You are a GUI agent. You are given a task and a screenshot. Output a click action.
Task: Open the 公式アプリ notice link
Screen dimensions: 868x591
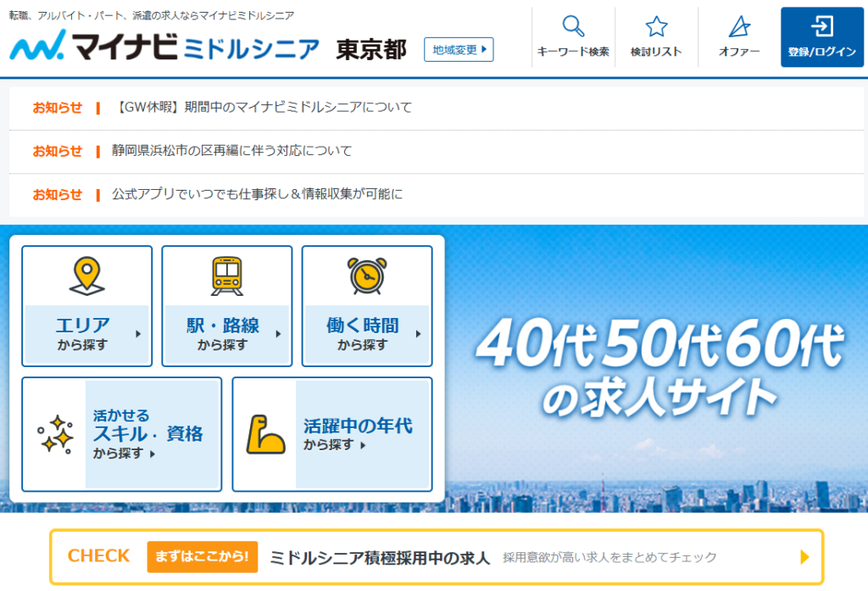click(x=257, y=194)
